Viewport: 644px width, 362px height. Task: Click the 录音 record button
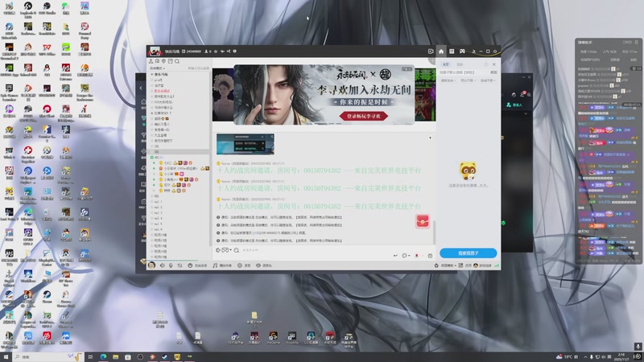244,265
